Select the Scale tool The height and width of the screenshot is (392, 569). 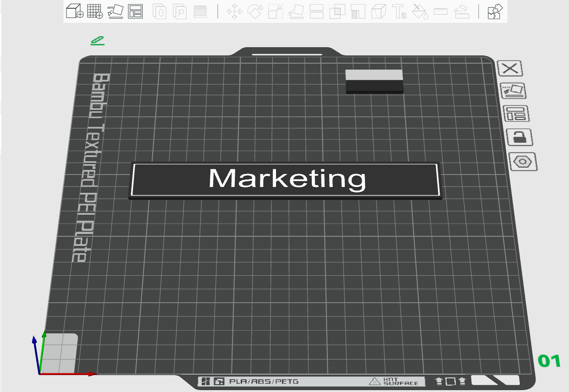click(275, 12)
